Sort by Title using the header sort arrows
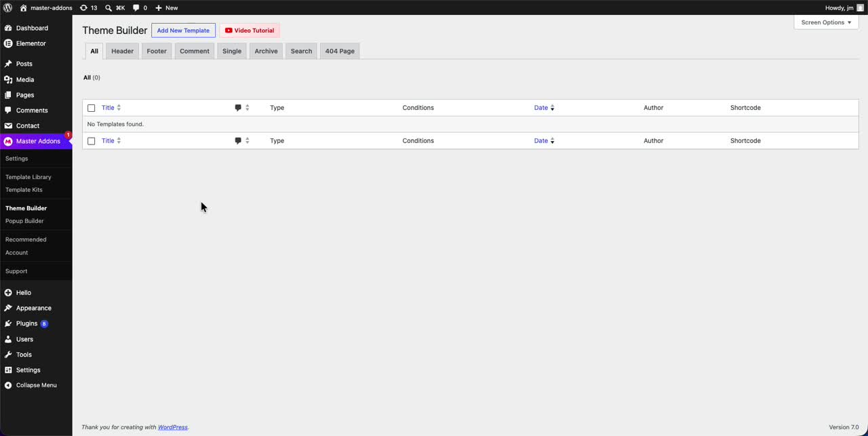868x436 pixels. [x=119, y=108]
